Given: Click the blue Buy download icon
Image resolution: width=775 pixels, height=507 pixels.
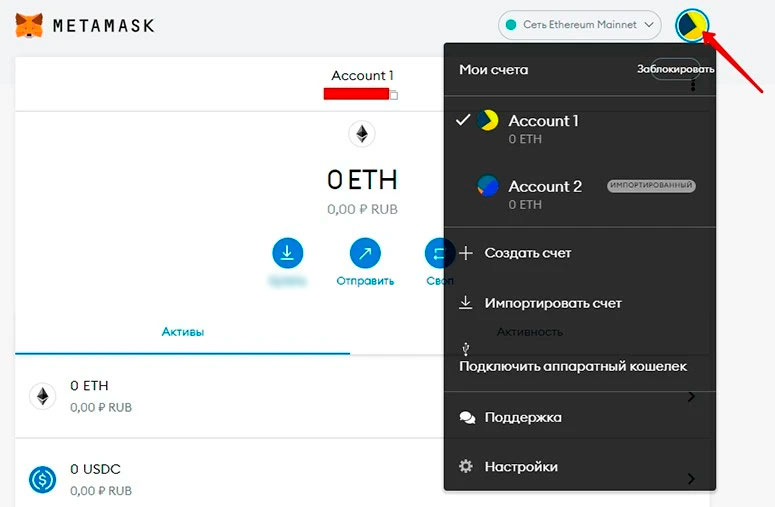Looking at the screenshot, I should [287, 253].
